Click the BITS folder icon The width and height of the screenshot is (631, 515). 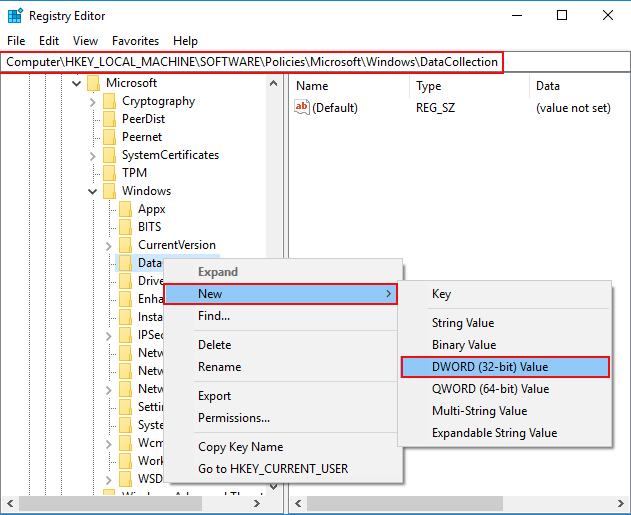pyautogui.click(x=126, y=227)
